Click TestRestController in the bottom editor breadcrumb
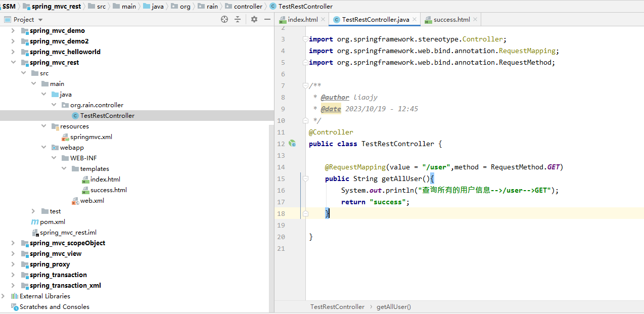This screenshot has height=314, width=644. (337, 307)
